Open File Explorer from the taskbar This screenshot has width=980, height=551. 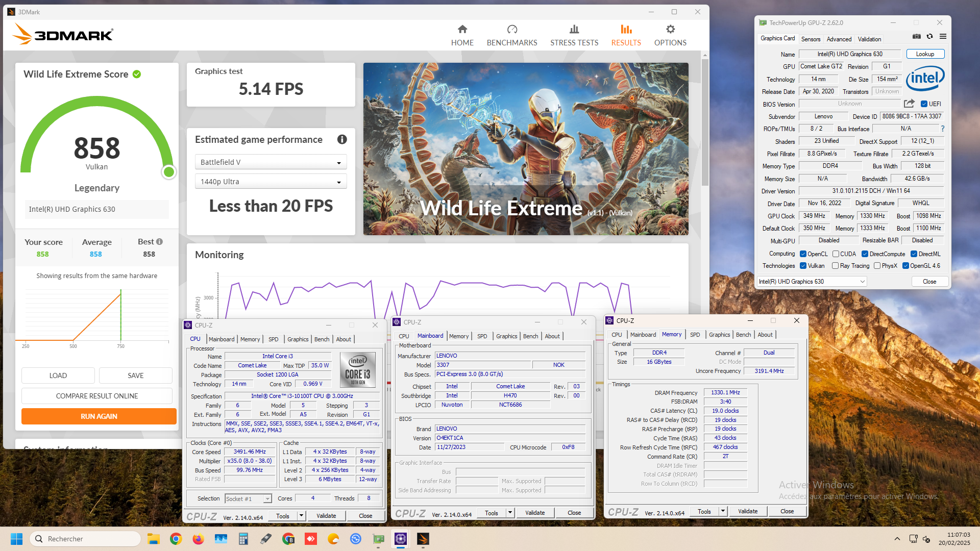pyautogui.click(x=153, y=539)
